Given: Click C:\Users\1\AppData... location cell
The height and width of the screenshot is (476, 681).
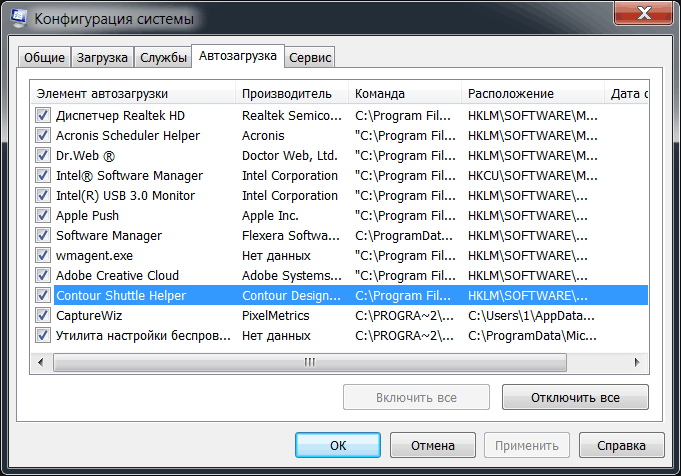Looking at the screenshot, I should 532,315.
